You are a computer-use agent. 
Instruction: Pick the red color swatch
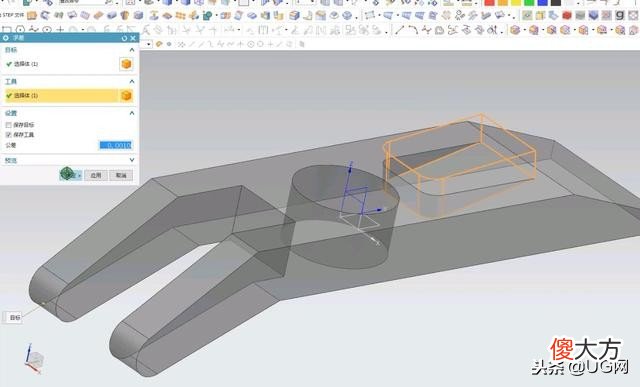(489, 2)
